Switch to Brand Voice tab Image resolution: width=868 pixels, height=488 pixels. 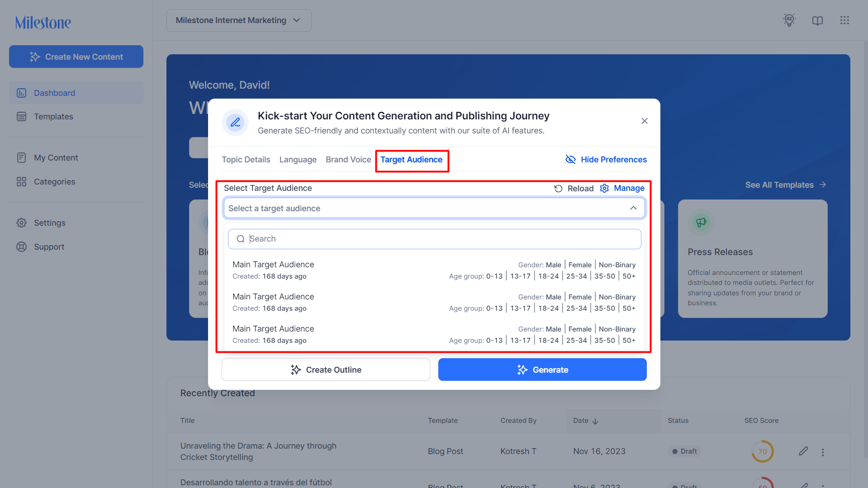pos(348,160)
